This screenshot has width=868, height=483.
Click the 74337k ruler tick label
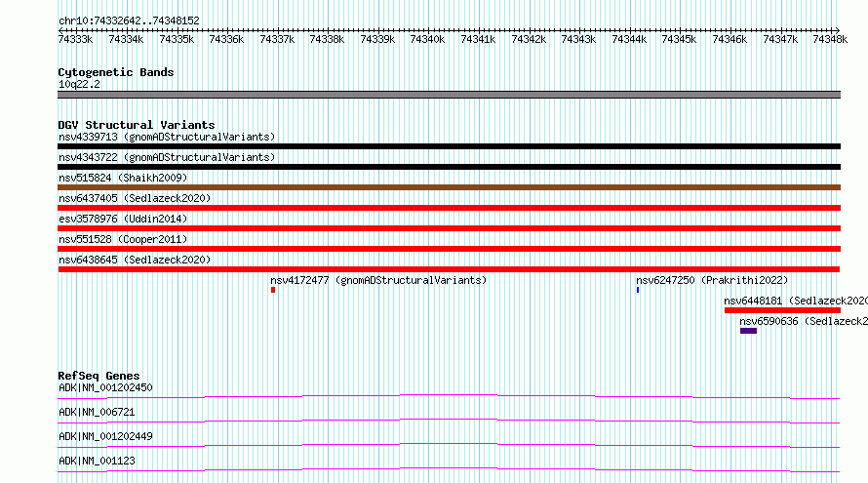point(277,39)
